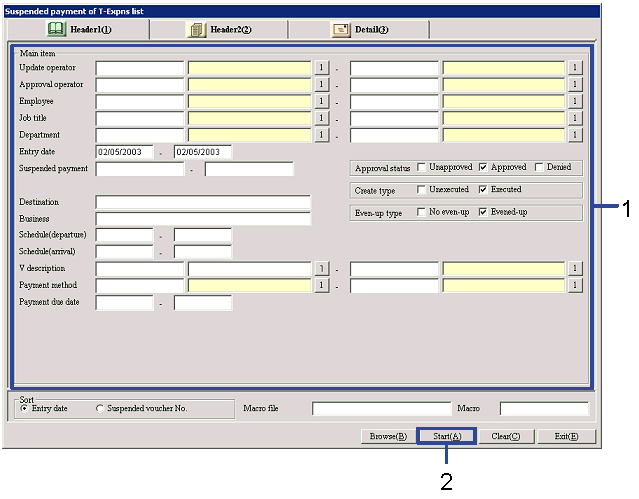Open the Detail(3) tab
Image resolution: width=639 pixels, height=499 pixels.
pos(359,29)
